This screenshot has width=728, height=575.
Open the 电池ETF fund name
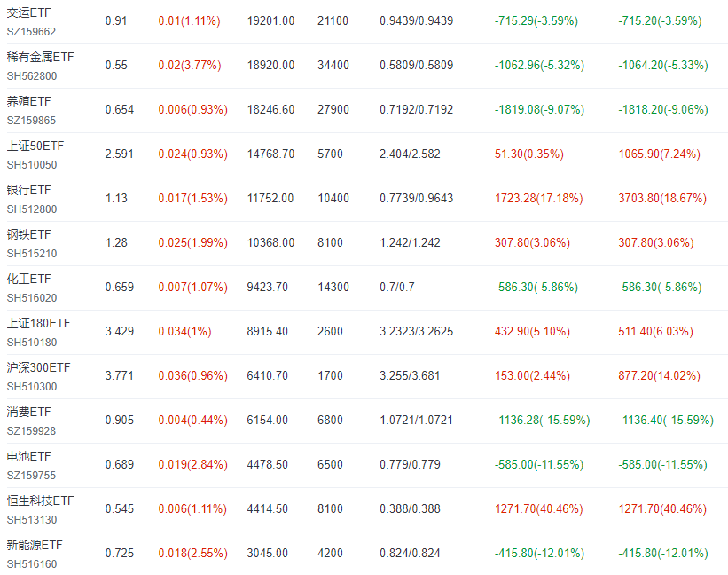click(x=28, y=456)
